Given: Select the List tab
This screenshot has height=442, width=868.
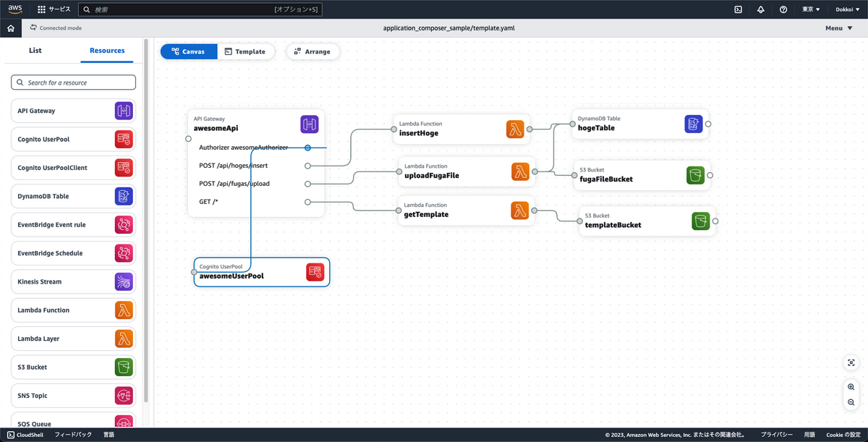Looking at the screenshot, I should (35, 51).
